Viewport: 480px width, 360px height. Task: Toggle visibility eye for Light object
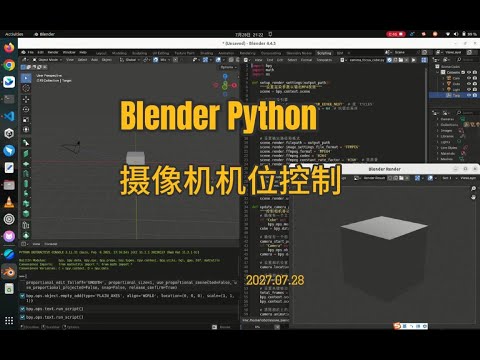[469, 90]
